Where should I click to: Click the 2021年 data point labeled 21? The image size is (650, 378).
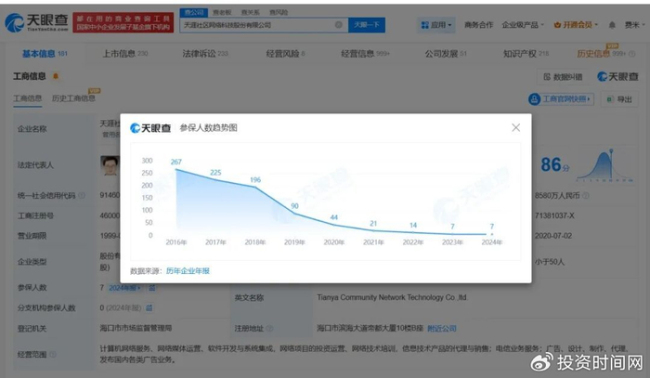coord(374,230)
